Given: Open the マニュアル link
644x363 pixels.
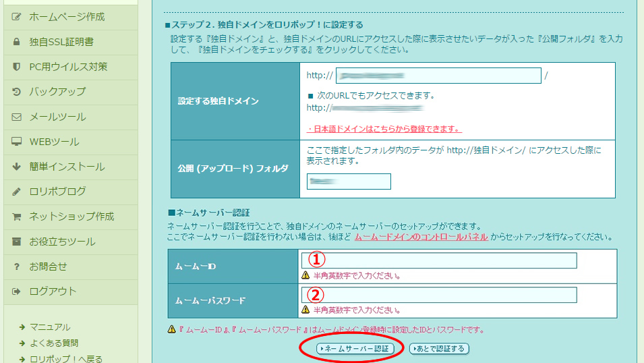Looking at the screenshot, I should coord(50,327).
